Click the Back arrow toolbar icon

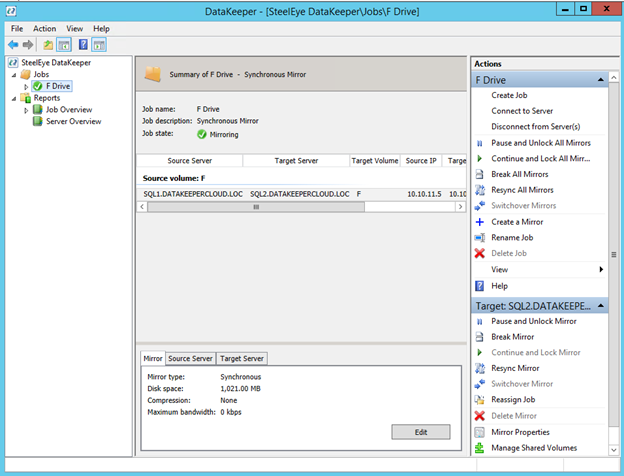(x=13, y=45)
